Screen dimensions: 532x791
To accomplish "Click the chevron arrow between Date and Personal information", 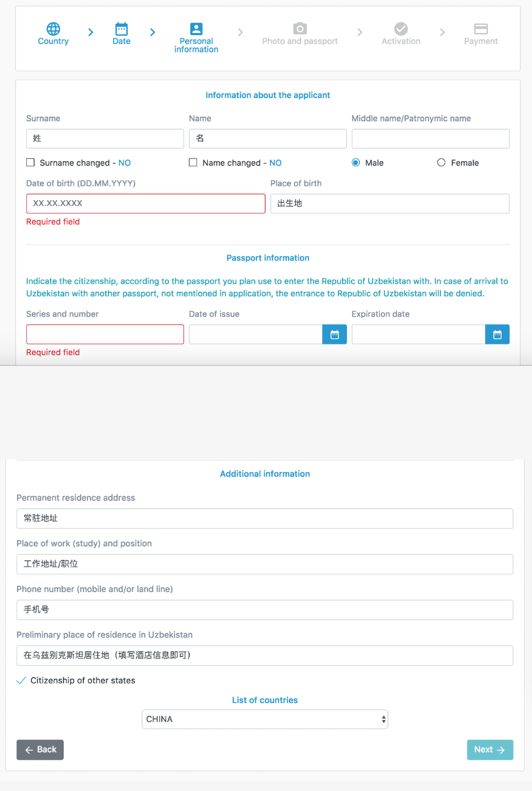I will pos(153,32).
